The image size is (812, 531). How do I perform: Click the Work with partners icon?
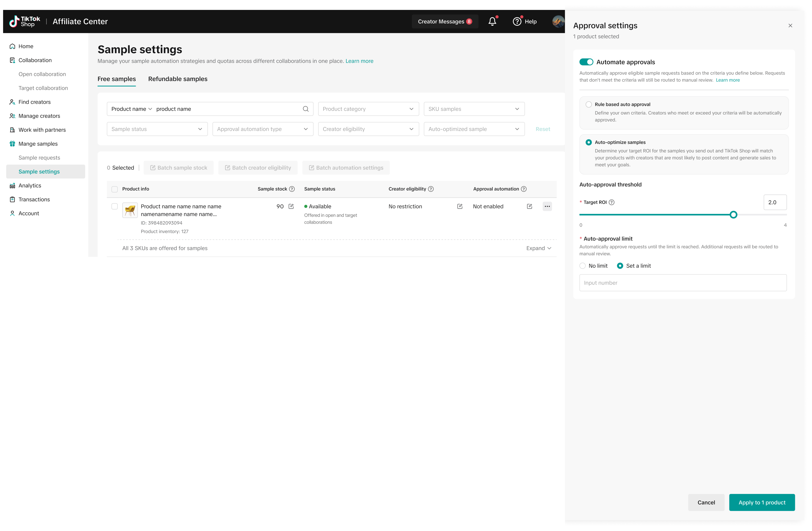[x=12, y=130]
